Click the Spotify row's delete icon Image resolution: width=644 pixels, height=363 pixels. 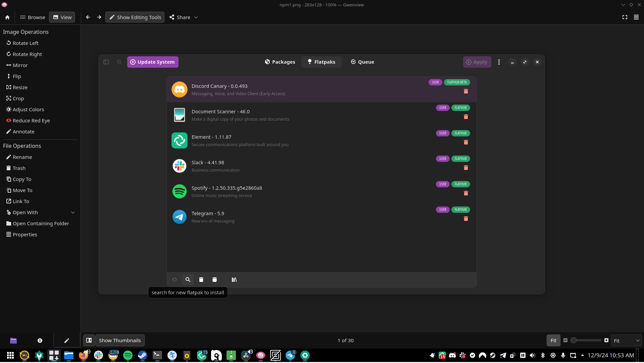point(466,193)
